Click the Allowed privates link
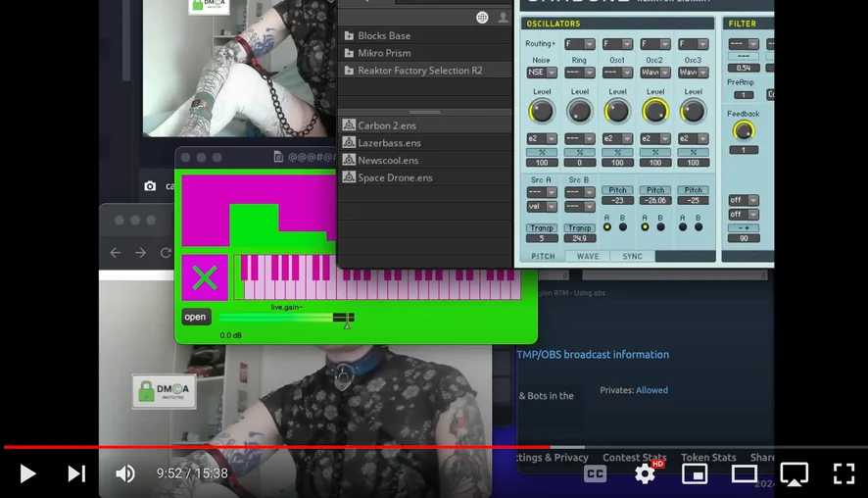This screenshot has width=868, height=498. point(651,390)
